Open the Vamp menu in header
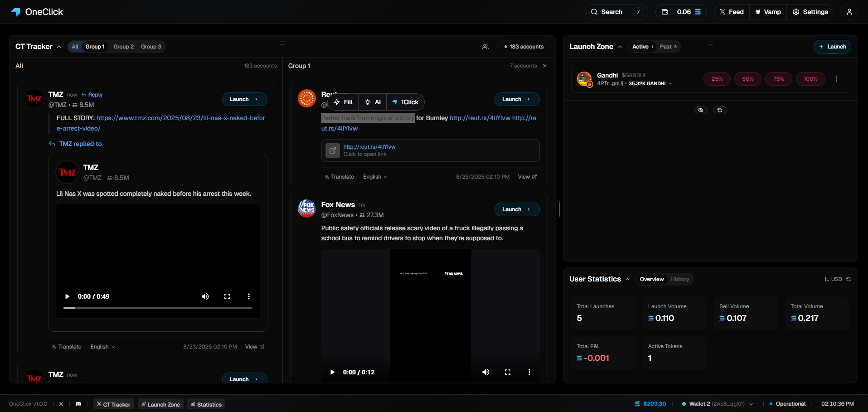868x412 pixels. click(768, 12)
